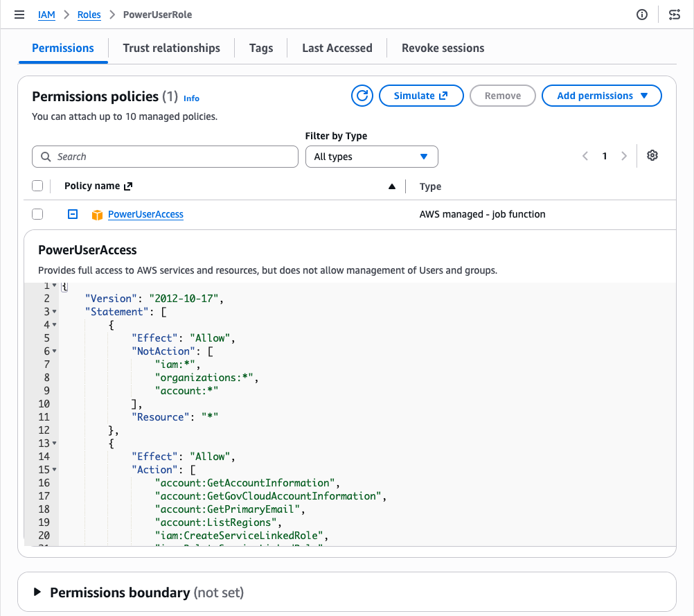Open the PowerUserAccess policy link
Viewport: 694px width, 616px height.
[145, 214]
